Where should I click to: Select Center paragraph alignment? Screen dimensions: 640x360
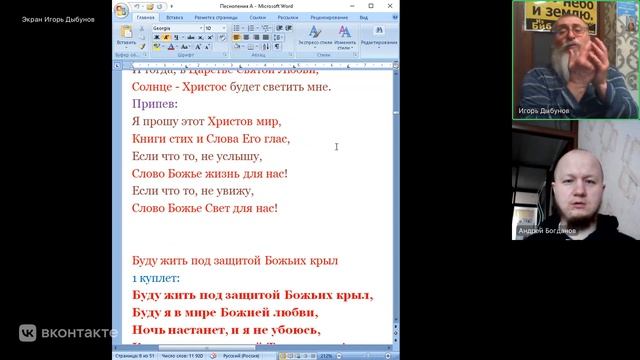click(x=246, y=38)
